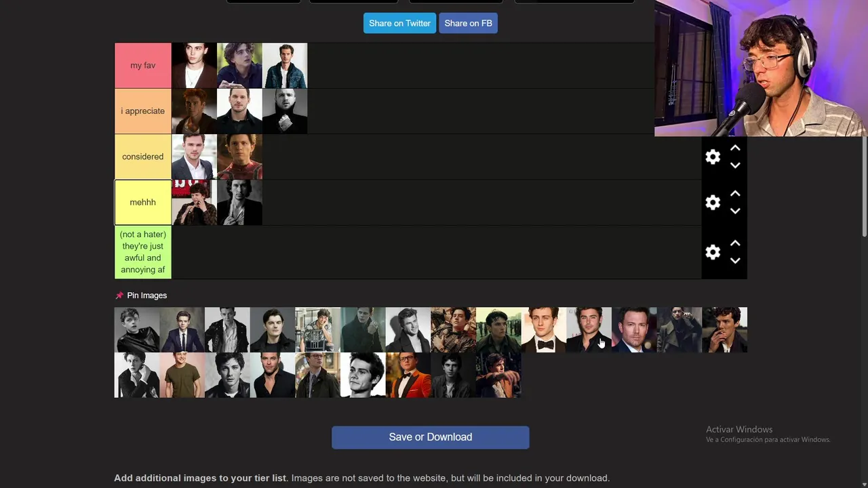Select the man in orange tuxedo thumbnail
868x488 pixels.
point(408,375)
